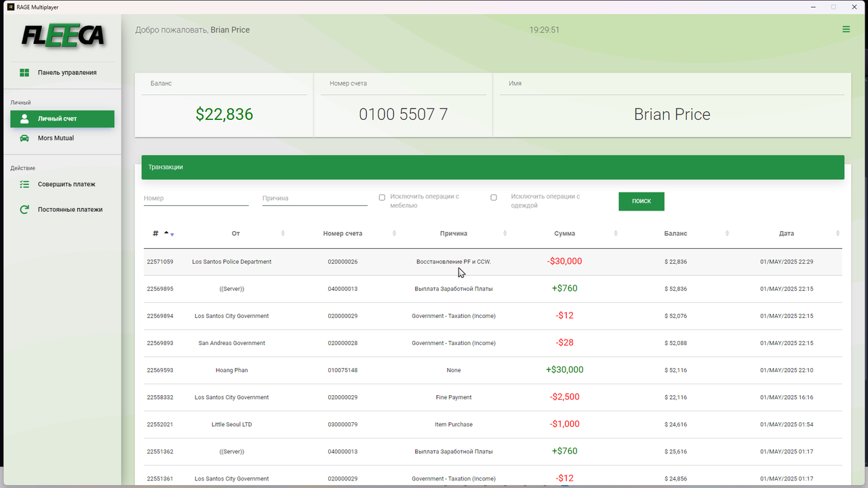Viewport: 868px width, 488px height.
Task: Click San Andreas Government sender
Action: pyautogui.click(x=232, y=343)
